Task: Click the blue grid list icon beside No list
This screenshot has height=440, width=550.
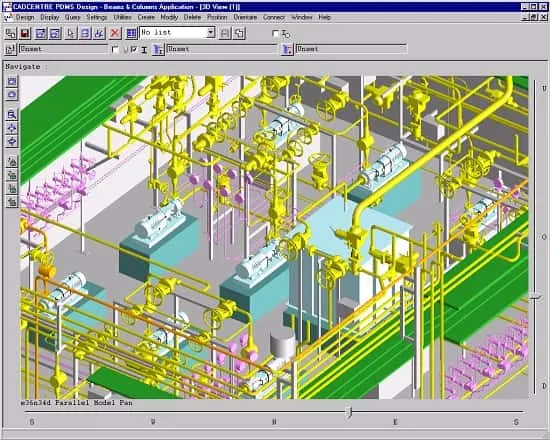Action: pos(131,33)
